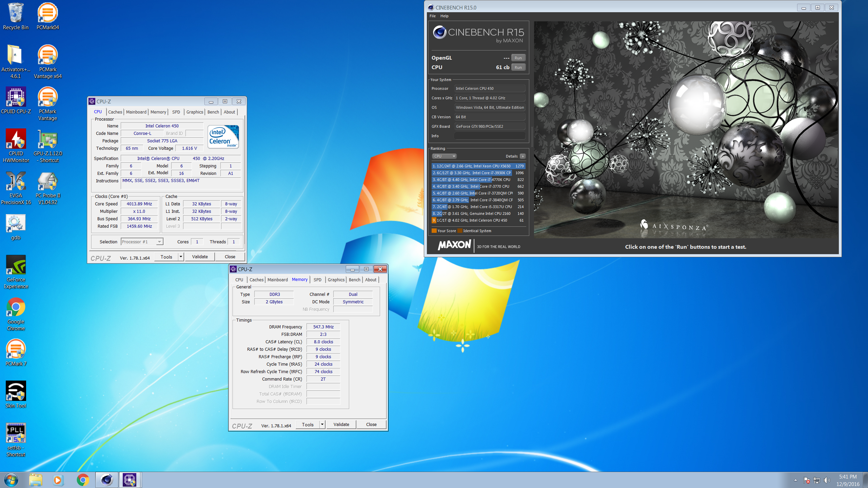Click the Show desktop button in the taskbar

point(866,480)
